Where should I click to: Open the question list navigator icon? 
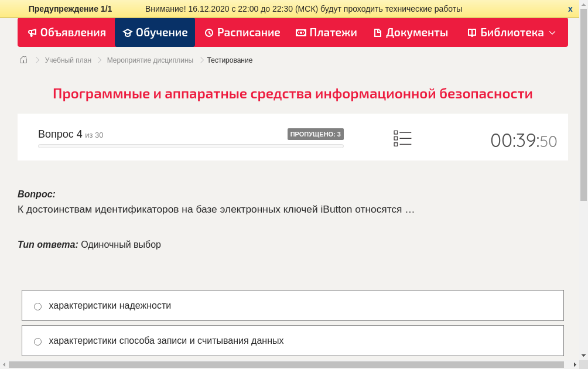pyautogui.click(x=402, y=138)
